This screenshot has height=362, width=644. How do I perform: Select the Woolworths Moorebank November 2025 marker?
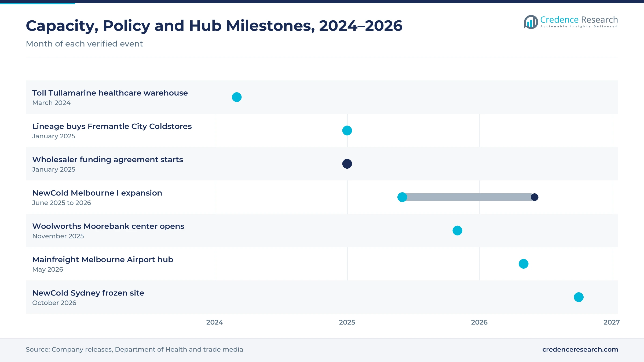[457, 231]
